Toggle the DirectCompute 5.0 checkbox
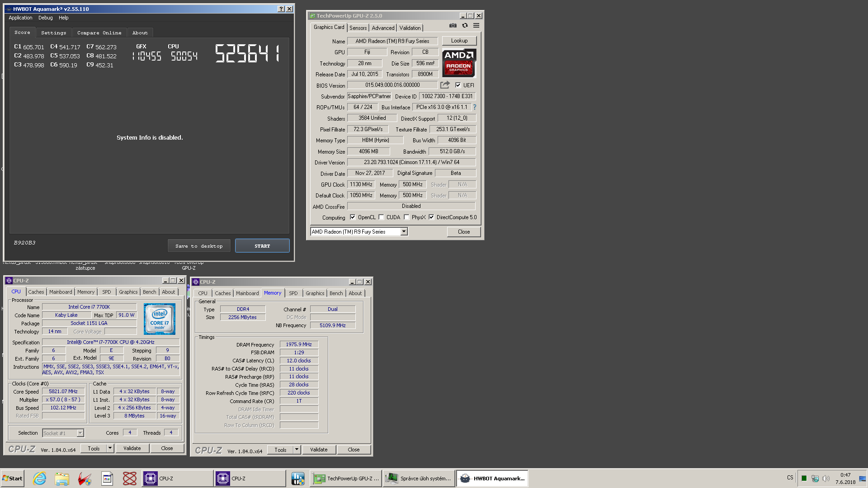The width and height of the screenshot is (868, 488). pyautogui.click(x=431, y=217)
